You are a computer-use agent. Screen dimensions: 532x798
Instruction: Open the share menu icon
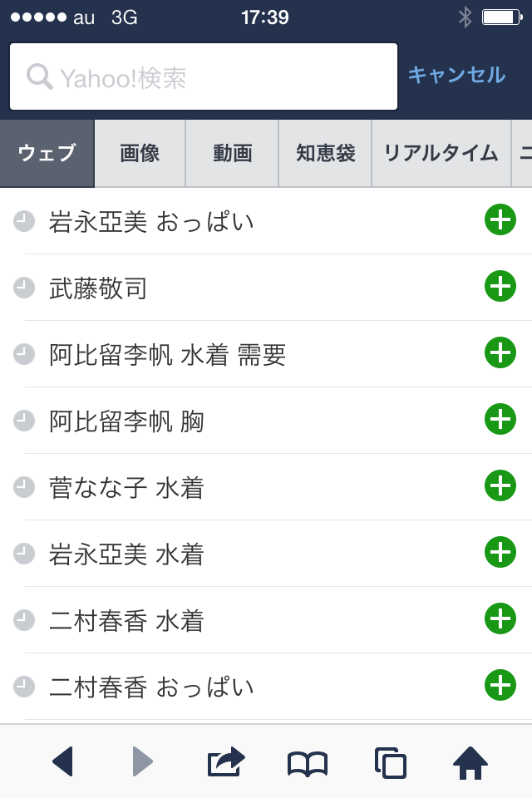point(226,761)
